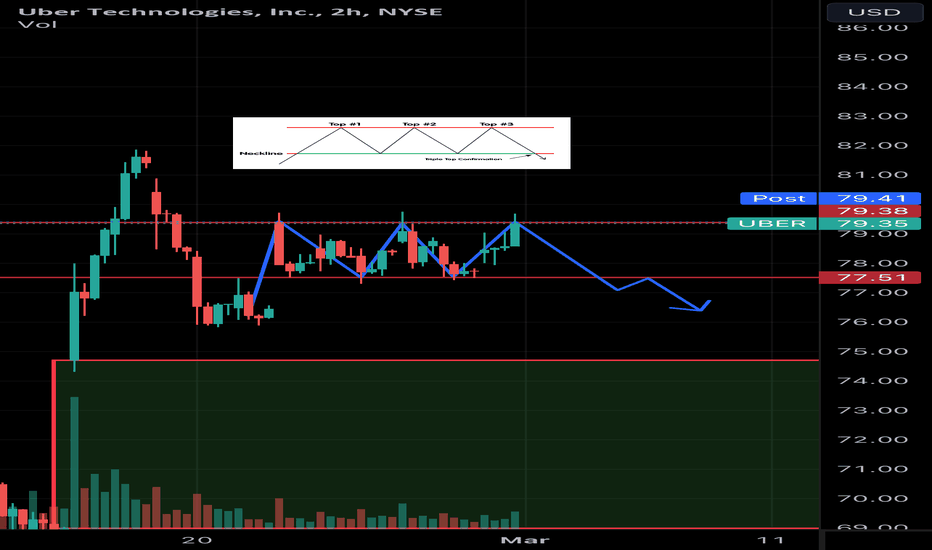
Task: Click the 11 date label on time axis
Action: pyautogui.click(x=771, y=540)
